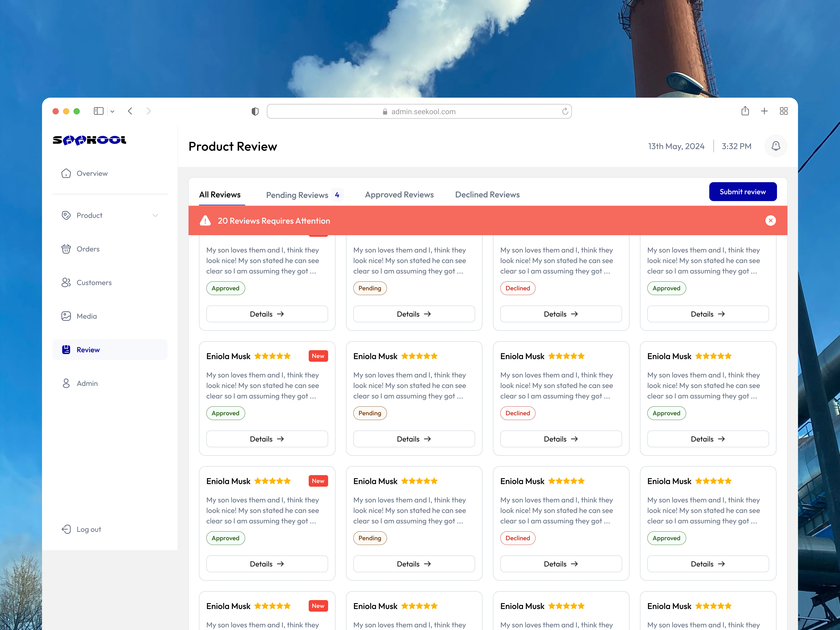840x630 pixels.
Task: Expand the Product menu chevron
Action: point(155,215)
